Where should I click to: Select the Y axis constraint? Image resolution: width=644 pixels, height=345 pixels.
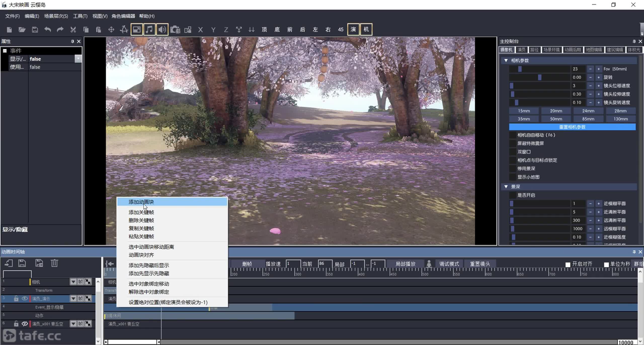[x=213, y=30]
